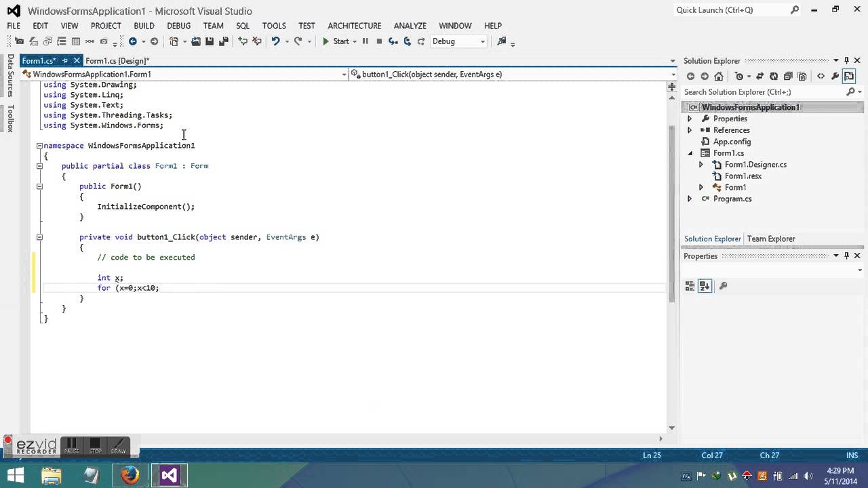The image size is (868, 488).
Task: Select App.config in Solution Explorer
Action: tap(732, 142)
